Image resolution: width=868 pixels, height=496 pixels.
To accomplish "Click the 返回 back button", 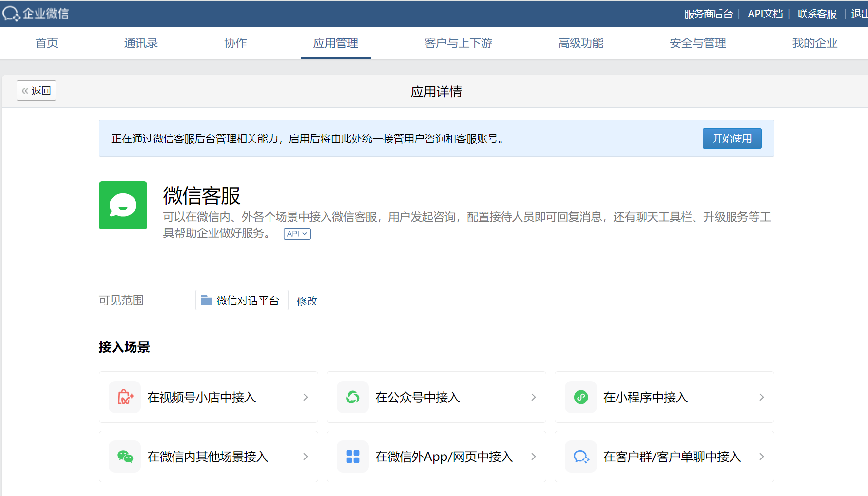I will pyautogui.click(x=36, y=91).
